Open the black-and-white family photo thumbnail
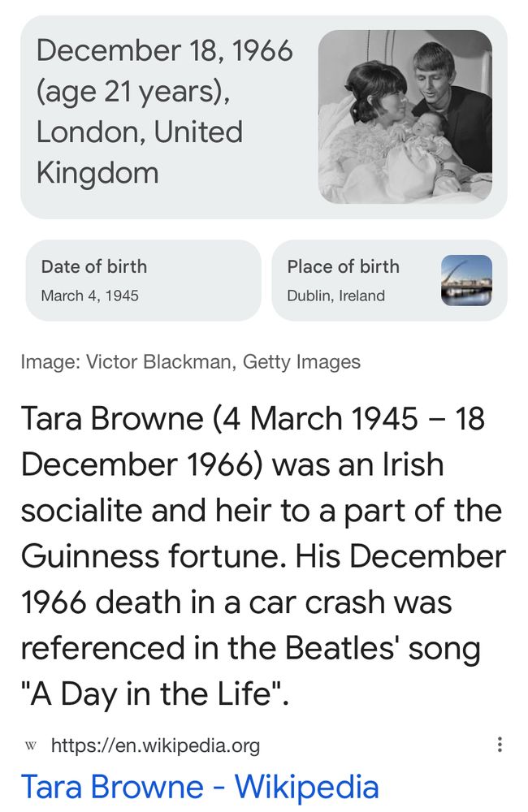 tap(405, 116)
